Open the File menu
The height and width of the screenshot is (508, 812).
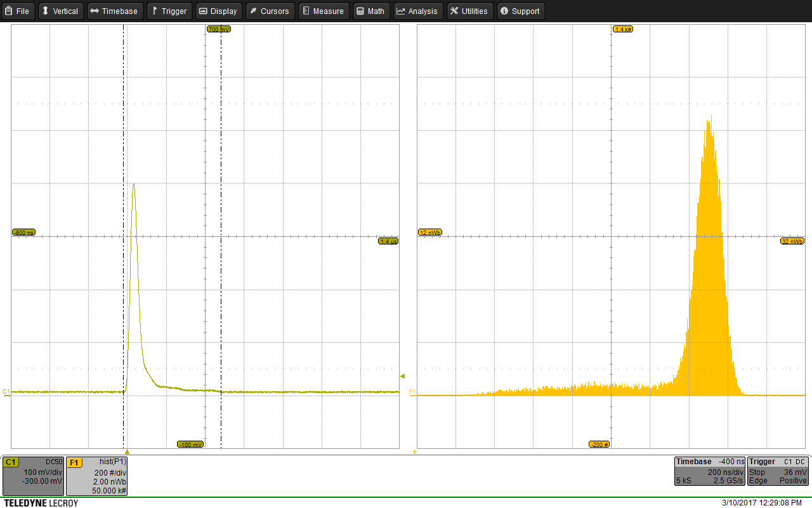(18, 11)
